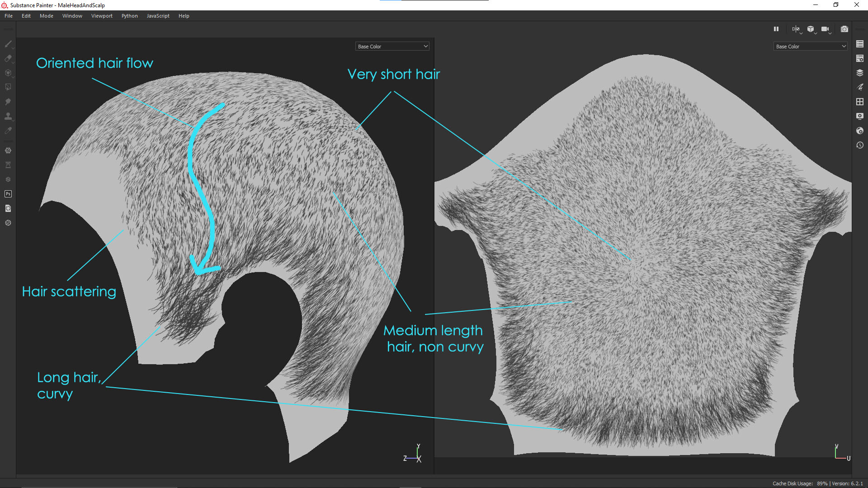
Task: Click the Substance Painter title bar text
Action: pyautogui.click(x=57, y=5)
